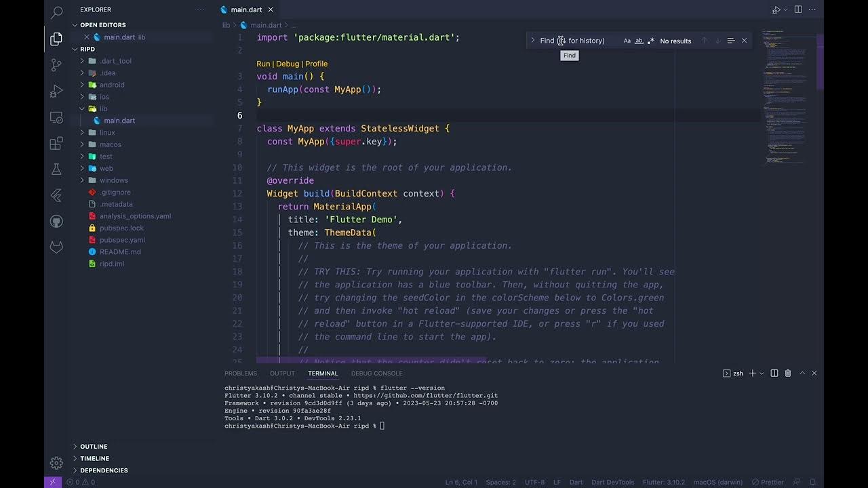Toggle Use Regular Expression in find widget
Screen dimensions: 868x488
tap(651, 41)
